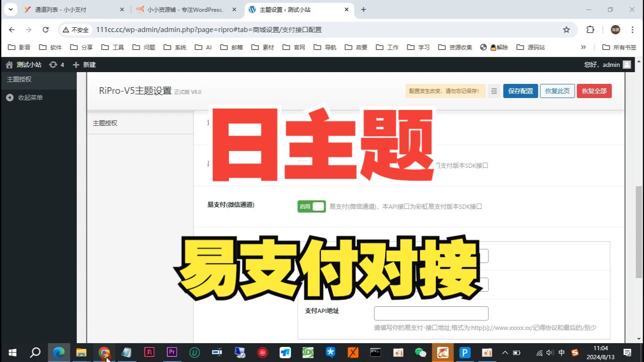Click the Thunder download icon in the taskbar

[442, 352]
